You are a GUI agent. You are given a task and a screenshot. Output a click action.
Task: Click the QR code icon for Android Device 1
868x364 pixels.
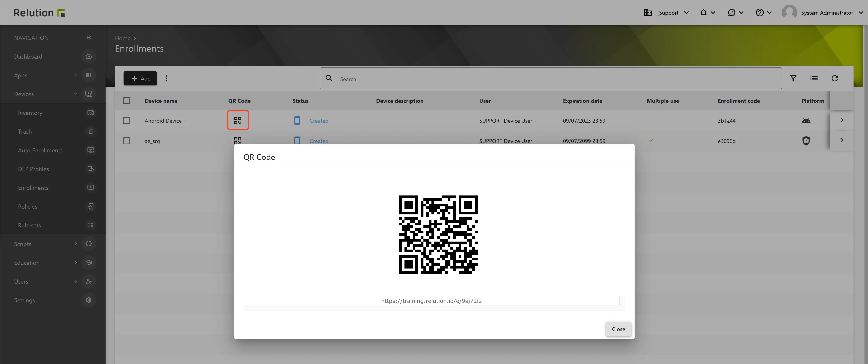(238, 120)
